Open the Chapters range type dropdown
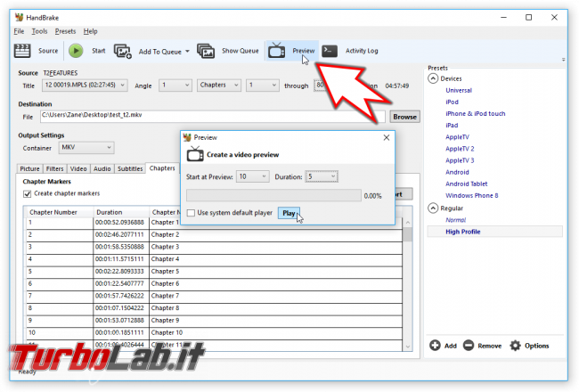 tap(219, 86)
